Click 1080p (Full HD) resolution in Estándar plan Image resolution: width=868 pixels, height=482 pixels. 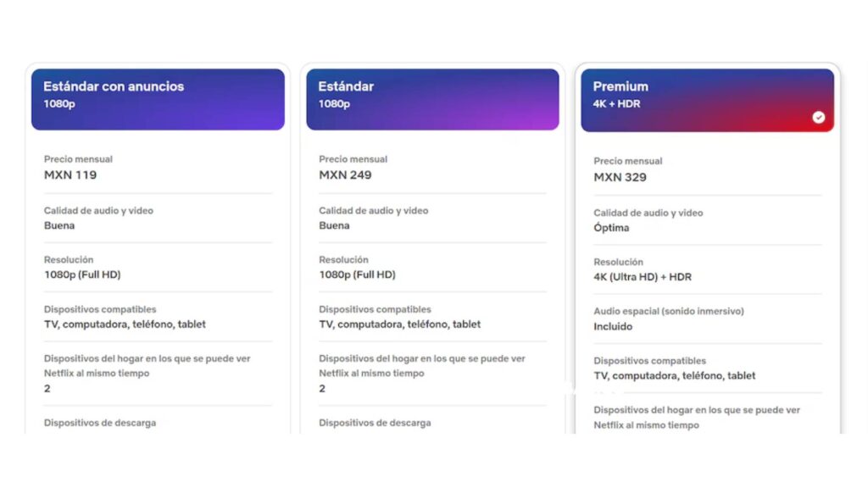click(357, 274)
